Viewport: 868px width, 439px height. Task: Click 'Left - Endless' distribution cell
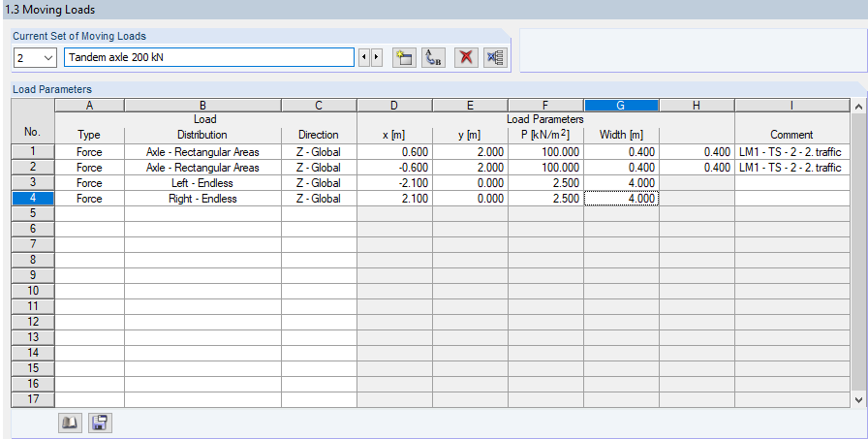(203, 183)
